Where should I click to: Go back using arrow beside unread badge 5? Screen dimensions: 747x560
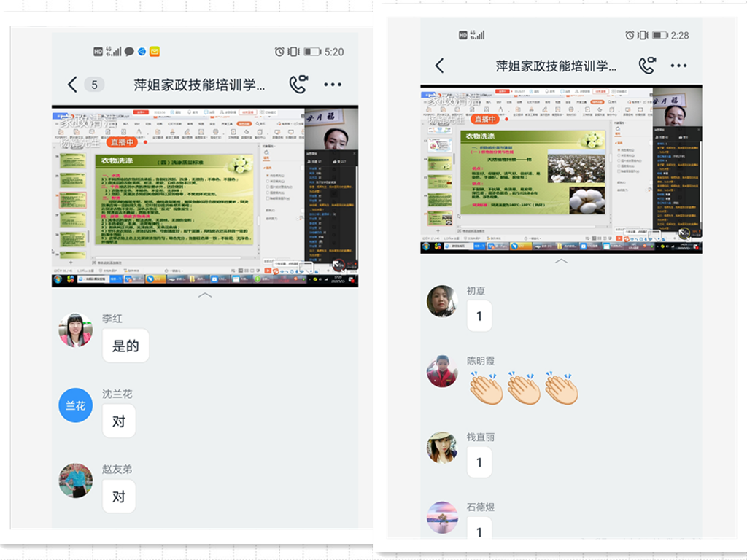pyautogui.click(x=71, y=85)
